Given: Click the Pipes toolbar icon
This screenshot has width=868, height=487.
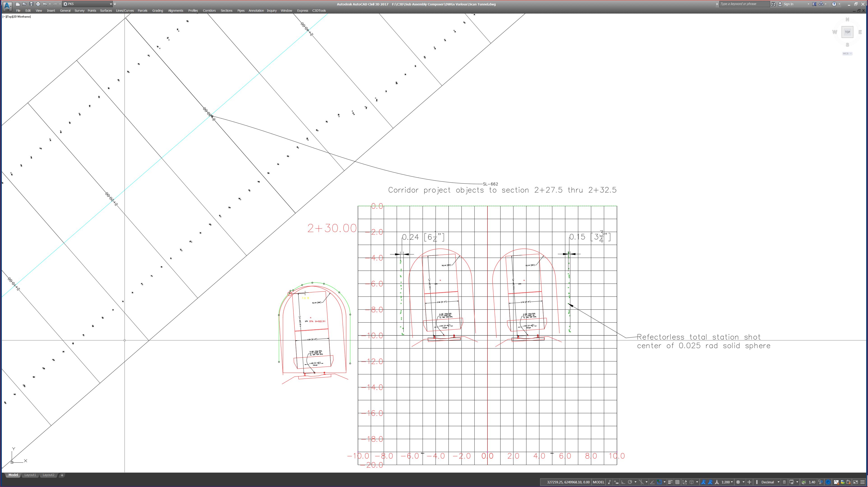Looking at the screenshot, I should 241,11.
